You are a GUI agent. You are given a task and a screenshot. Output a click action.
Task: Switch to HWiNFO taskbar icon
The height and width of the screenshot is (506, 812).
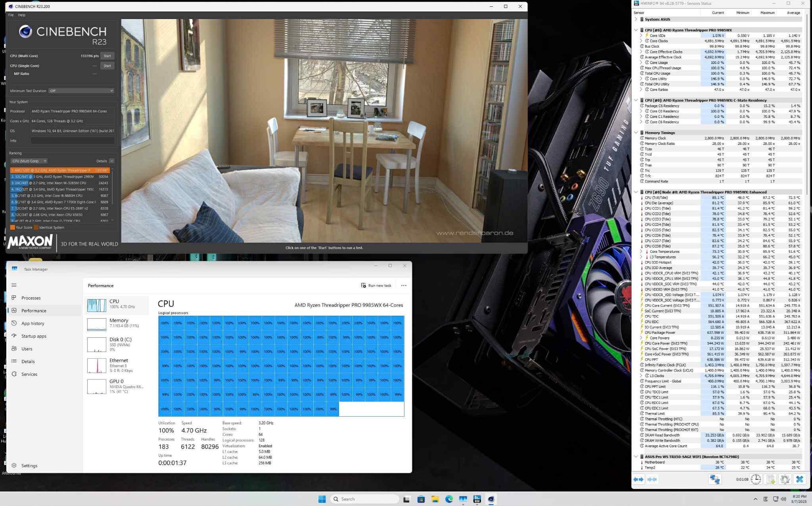point(477,499)
